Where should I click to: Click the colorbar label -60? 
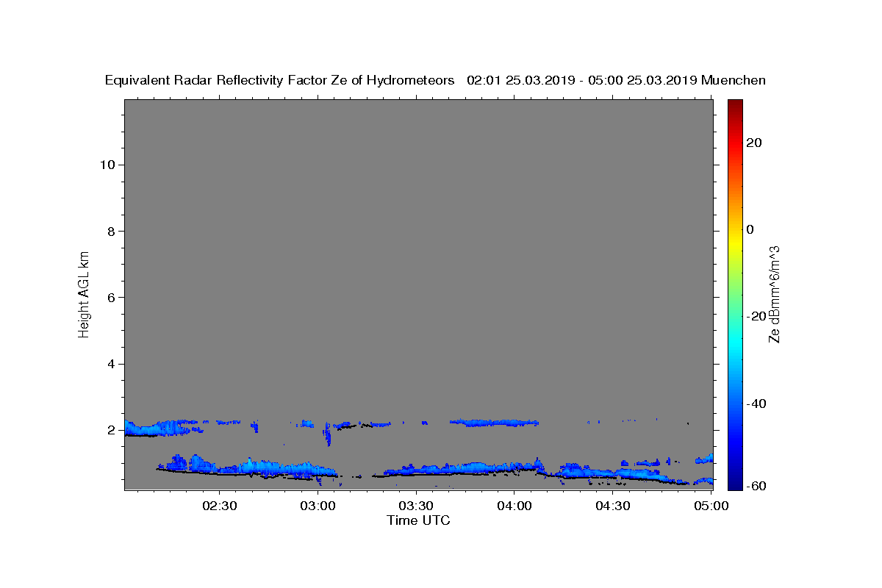(x=756, y=486)
